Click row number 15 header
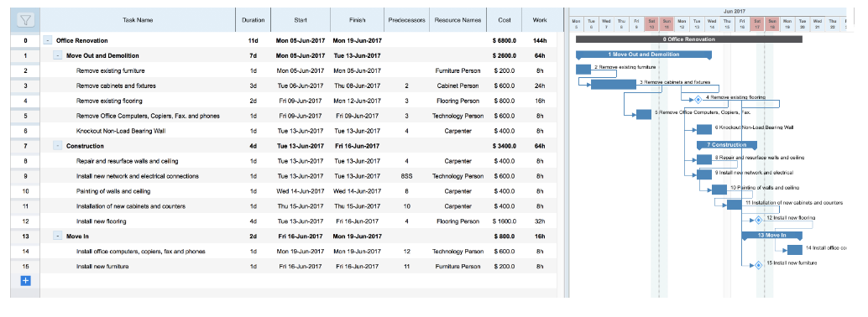Image resolution: width=868 pixels, height=317 pixels. [x=25, y=266]
